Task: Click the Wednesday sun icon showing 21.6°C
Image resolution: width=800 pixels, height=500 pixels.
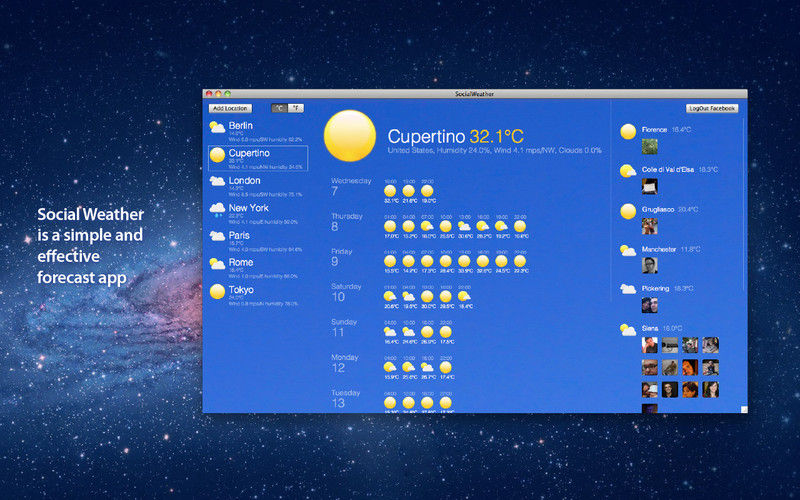Action: click(409, 191)
